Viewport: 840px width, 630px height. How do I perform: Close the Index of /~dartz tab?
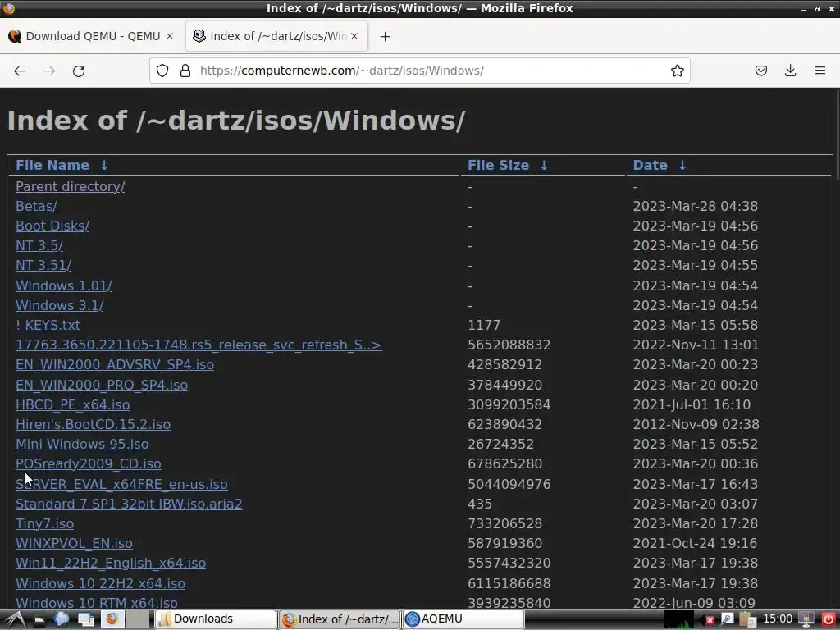tap(354, 36)
